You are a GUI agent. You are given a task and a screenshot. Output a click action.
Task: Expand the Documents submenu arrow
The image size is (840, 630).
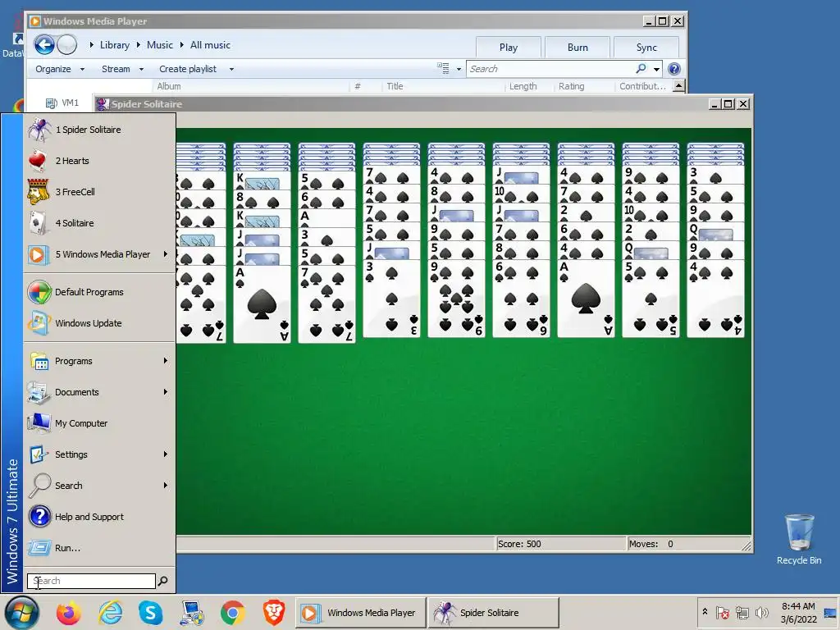coord(166,392)
